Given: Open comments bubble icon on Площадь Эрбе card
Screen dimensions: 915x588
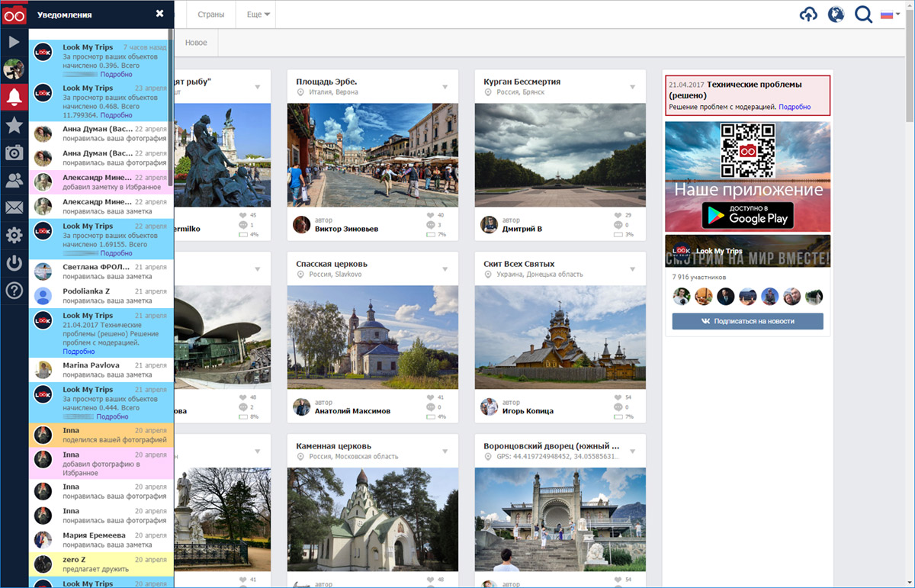Looking at the screenshot, I should click(431, 225).
